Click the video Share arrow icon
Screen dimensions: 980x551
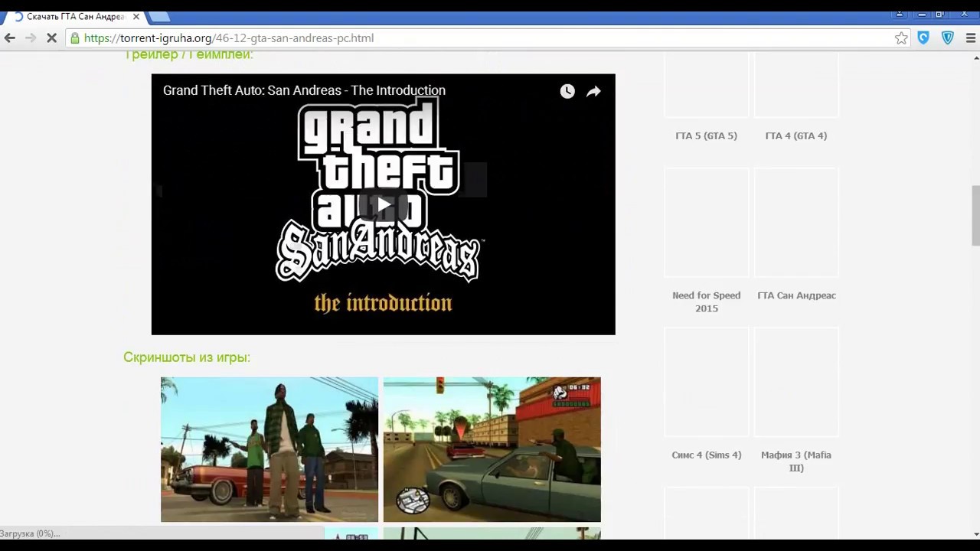pyautogui.click(x=593, y=91)
